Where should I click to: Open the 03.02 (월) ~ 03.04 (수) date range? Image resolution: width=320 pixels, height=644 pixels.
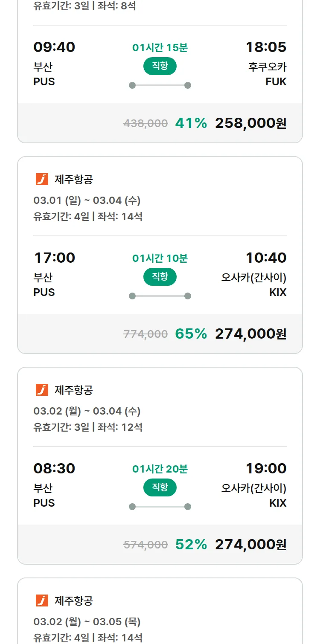(87, 411)
